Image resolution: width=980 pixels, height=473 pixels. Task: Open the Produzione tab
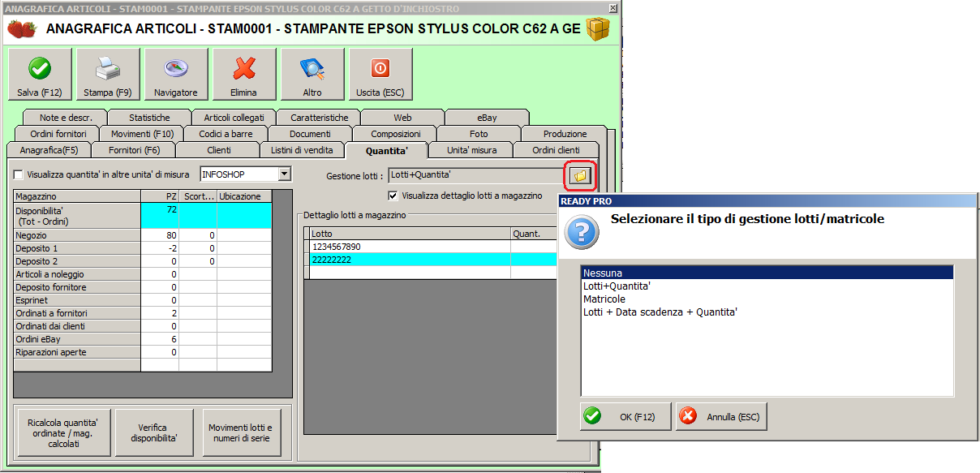coord(565,134)
